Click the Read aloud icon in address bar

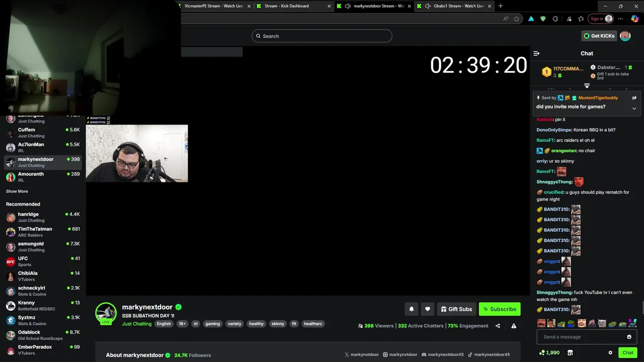506,19
